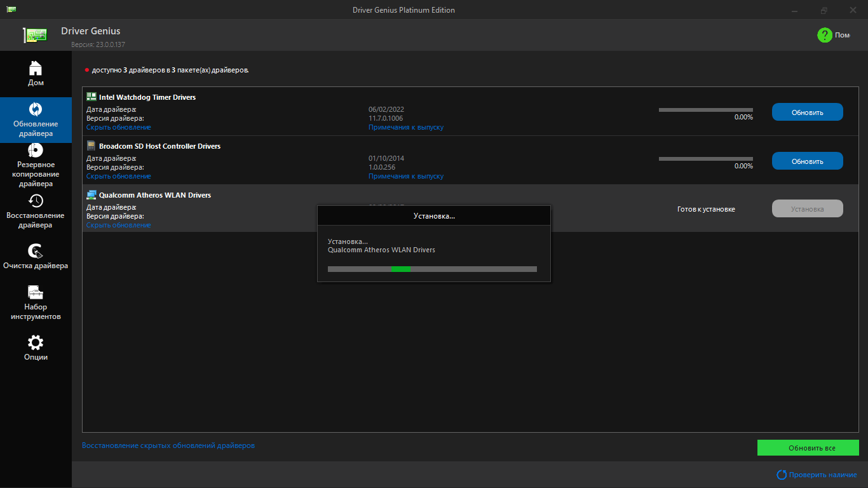868x488 pixels.
Task: Click the Driver Genius header name
Action: coord(90,31)
